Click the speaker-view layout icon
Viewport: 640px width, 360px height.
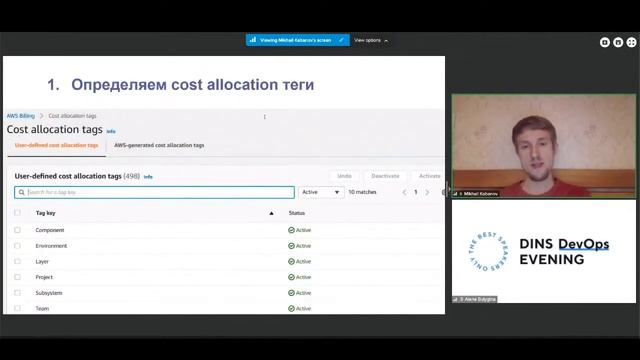[x=604, y=42]
